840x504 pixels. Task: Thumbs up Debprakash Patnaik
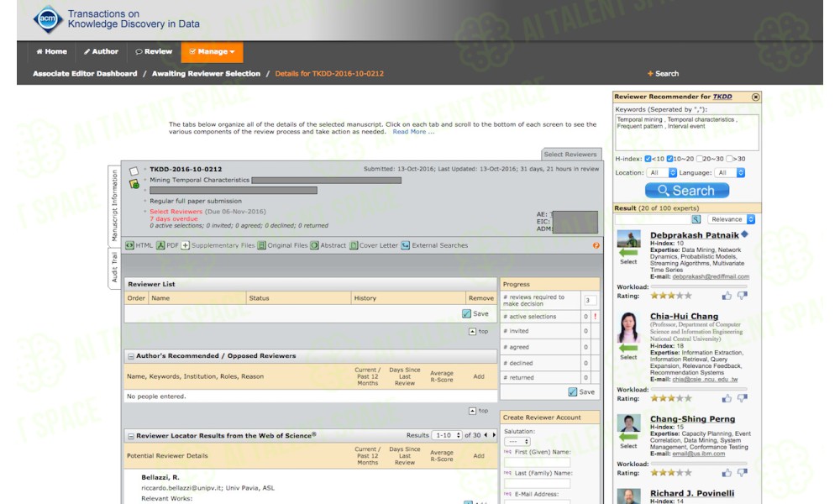(727, 296)
